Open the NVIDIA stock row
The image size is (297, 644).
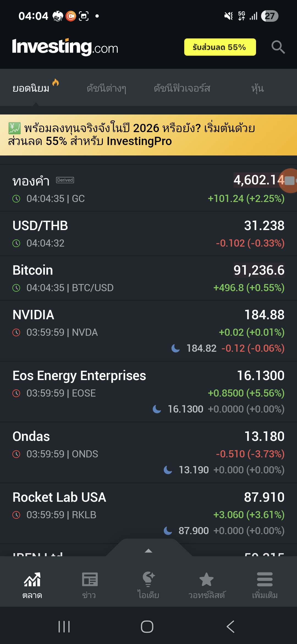coord(148,331)
